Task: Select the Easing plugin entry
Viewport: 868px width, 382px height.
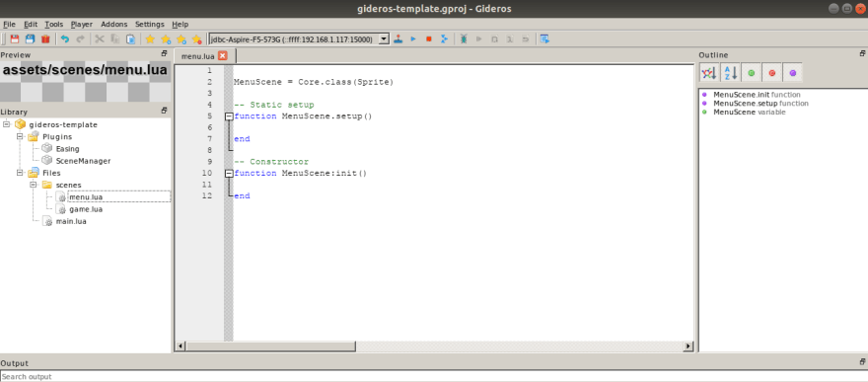Action: click(67, 149)
